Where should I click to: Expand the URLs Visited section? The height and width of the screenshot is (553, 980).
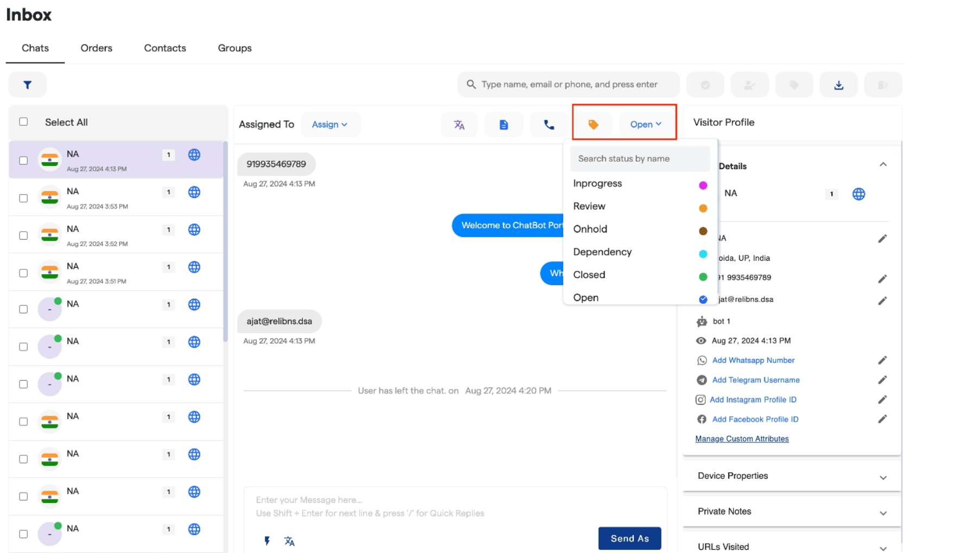pyautogui.click(x=792, y=546)
